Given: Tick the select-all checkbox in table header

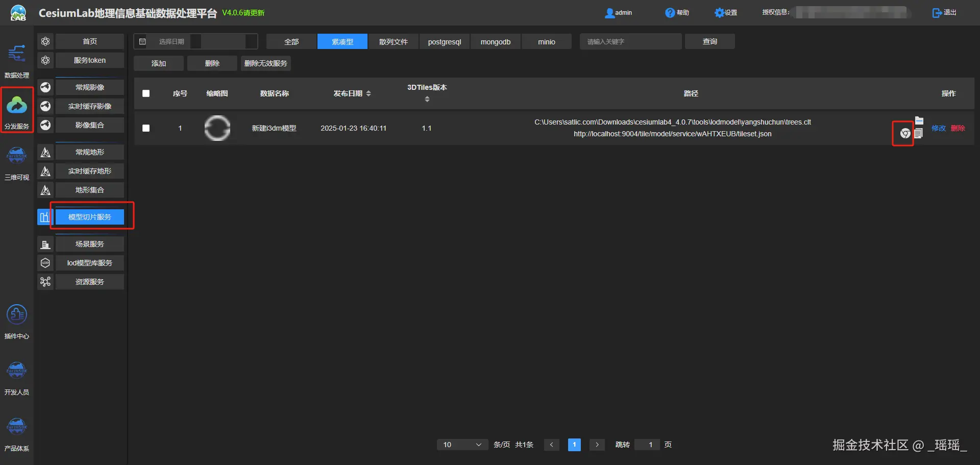Looking at the screenshot, I should [x=146, y=93].
